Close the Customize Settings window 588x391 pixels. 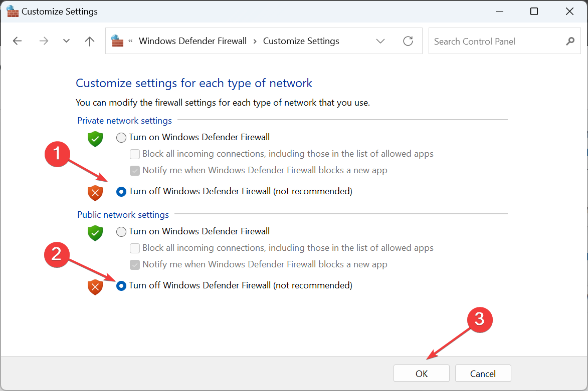(x=569, y=11)
